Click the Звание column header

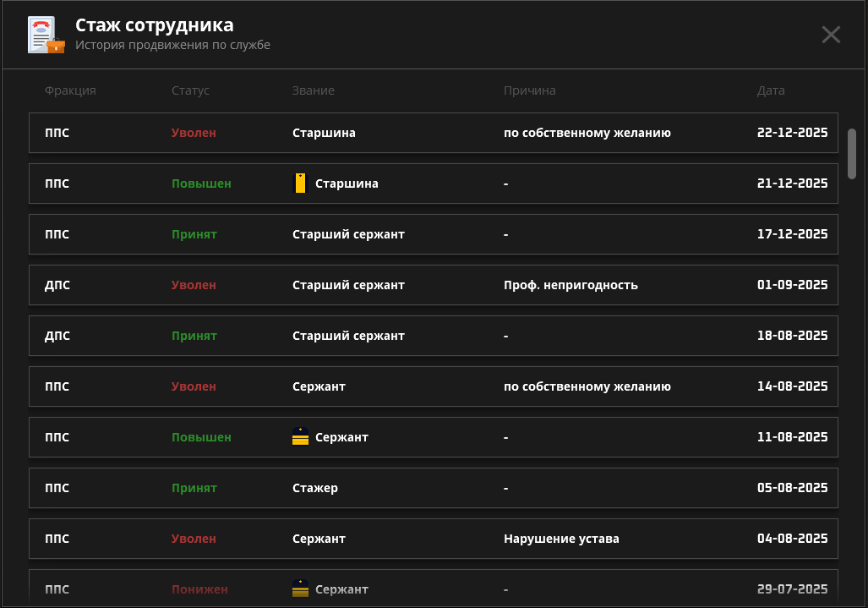(x=313, y=90)
